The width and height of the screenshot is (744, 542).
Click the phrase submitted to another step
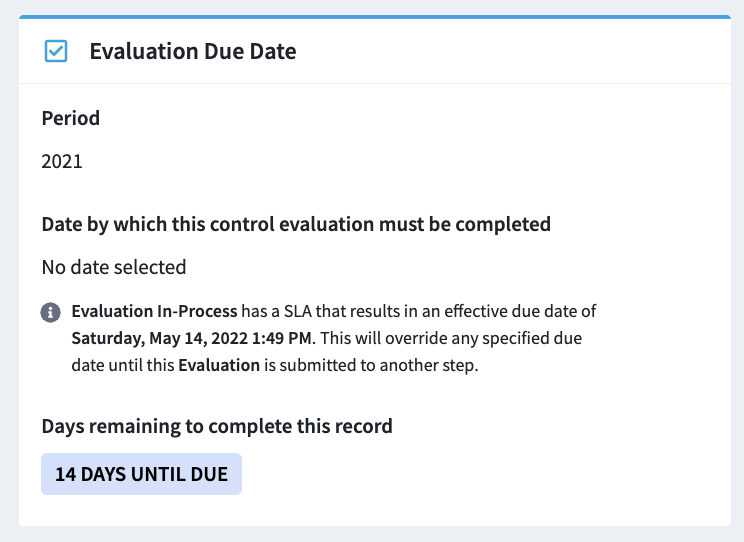[377, 365]
